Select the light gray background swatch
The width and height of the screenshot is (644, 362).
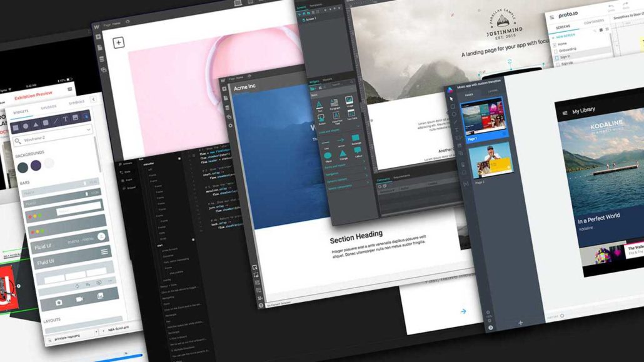(x=49, y=163)
